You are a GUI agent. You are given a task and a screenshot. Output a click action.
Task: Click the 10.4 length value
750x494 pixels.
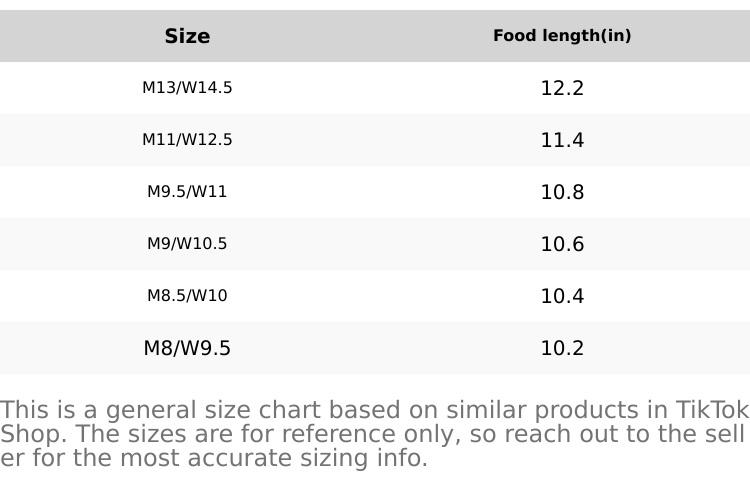click(x=562, y=296)
